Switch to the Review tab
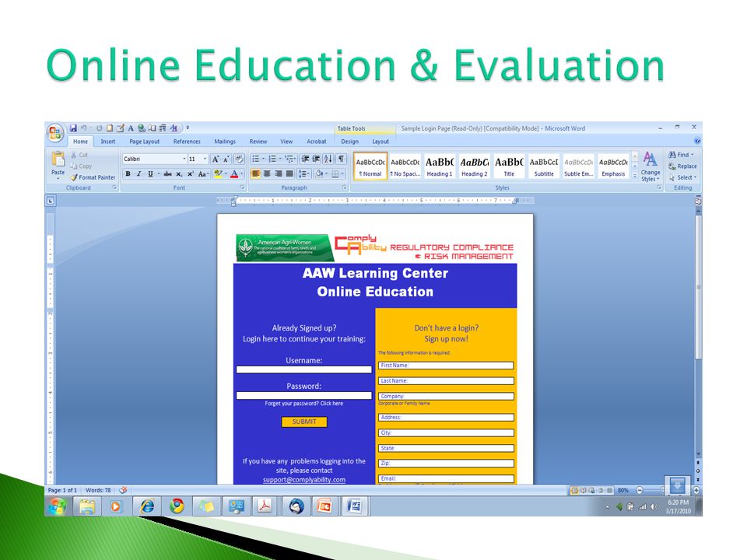Screen dimensions: 747x560 (258, 142)
